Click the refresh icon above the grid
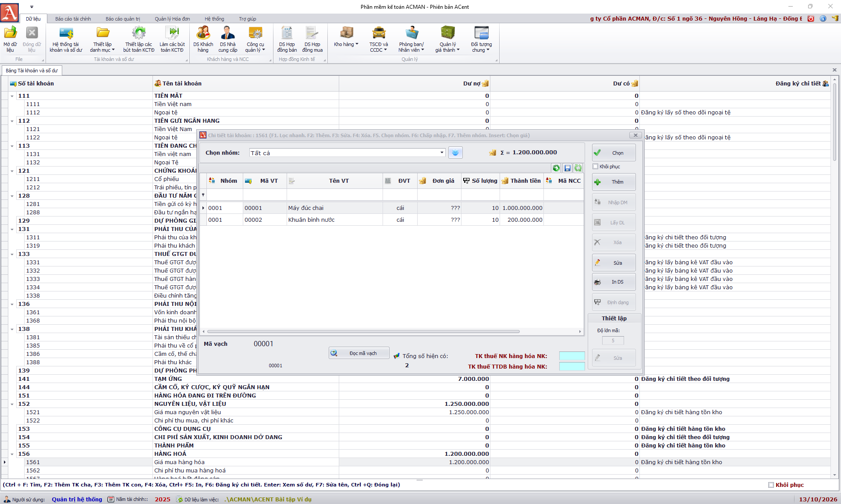 click(578, 168)
